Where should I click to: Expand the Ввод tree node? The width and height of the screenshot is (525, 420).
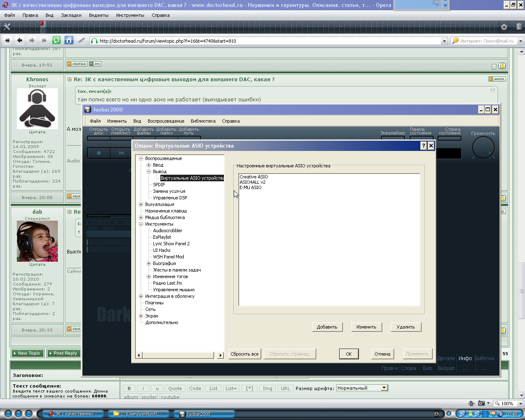(149, 165)
